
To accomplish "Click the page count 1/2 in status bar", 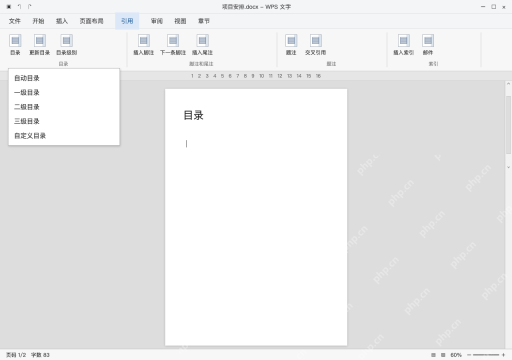I will [16, 355].
